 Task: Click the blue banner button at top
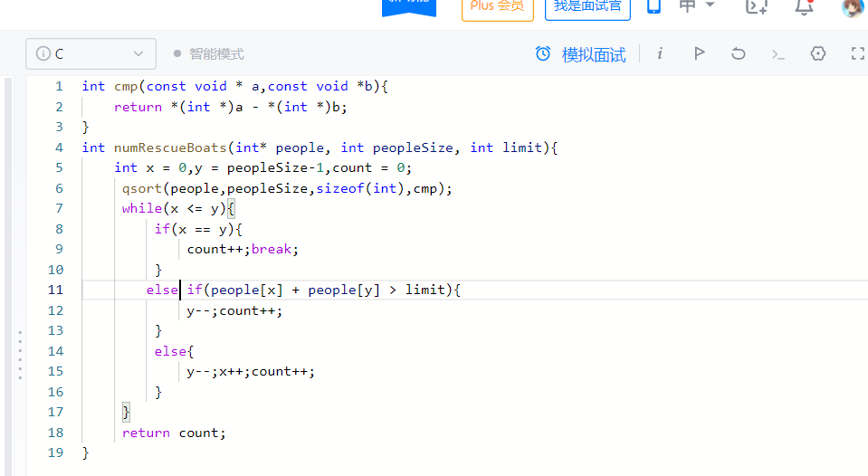click(x=409, y=6)
